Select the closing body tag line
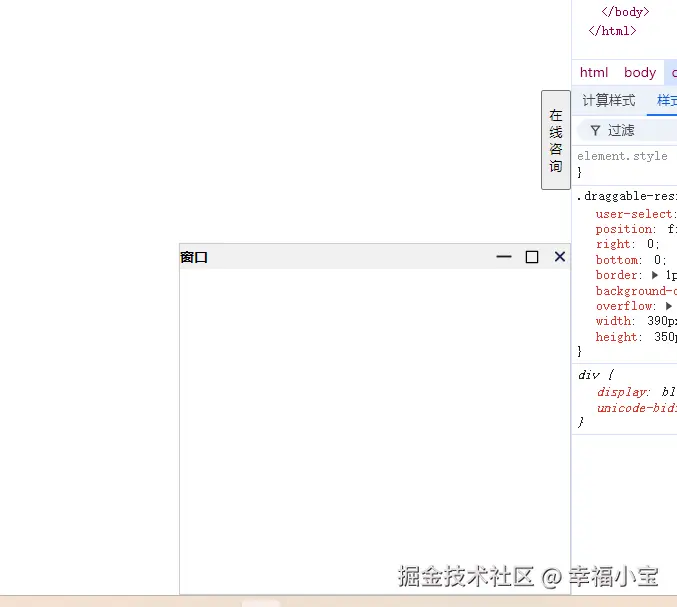The height and width of the screenshot is (607, 677). [x=625, y=12]
